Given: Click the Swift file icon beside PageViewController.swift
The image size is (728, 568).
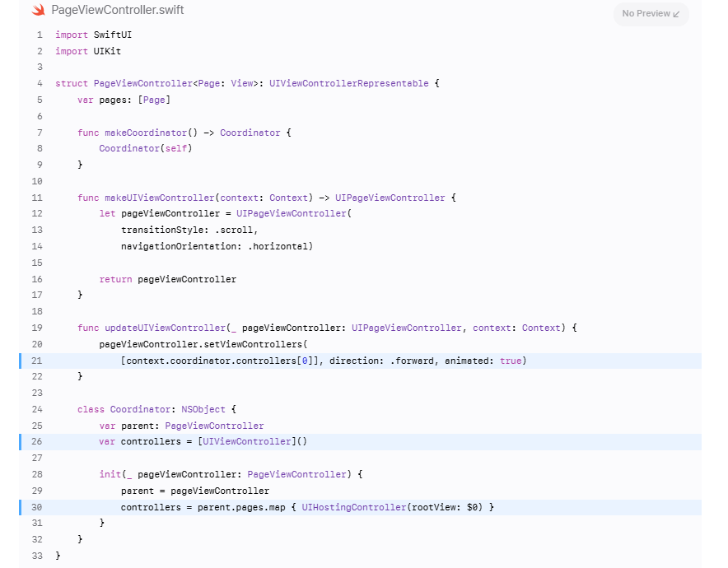Looking at the screenshot, I should [38, 10].
